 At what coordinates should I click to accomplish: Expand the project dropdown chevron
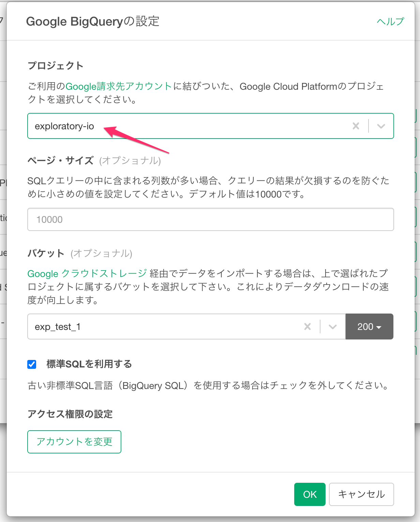381,126
